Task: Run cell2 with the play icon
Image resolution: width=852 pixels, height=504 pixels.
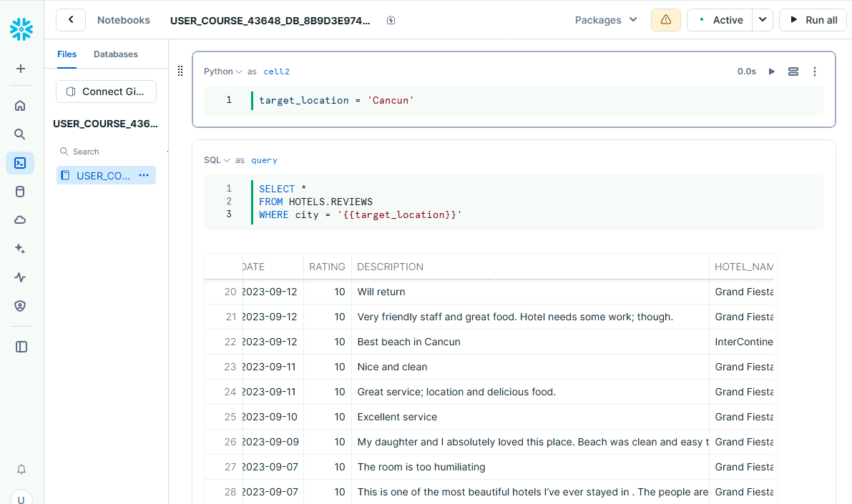Action: (772, 71)
